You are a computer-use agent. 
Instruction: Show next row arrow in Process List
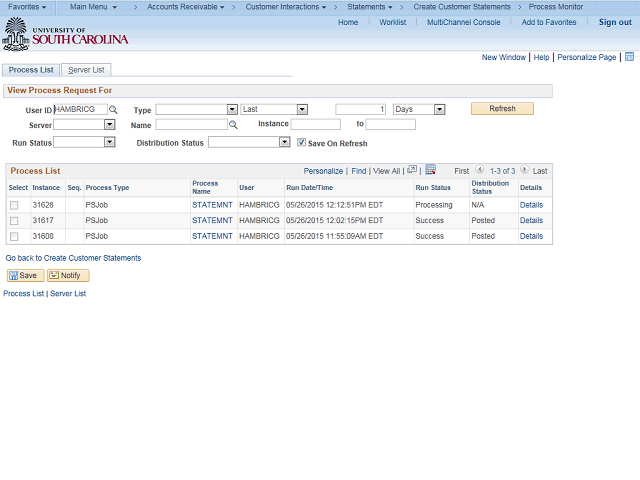[524, 169]
